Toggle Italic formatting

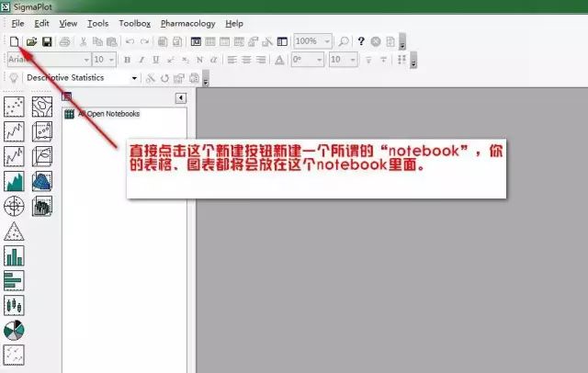pos(141,60)
